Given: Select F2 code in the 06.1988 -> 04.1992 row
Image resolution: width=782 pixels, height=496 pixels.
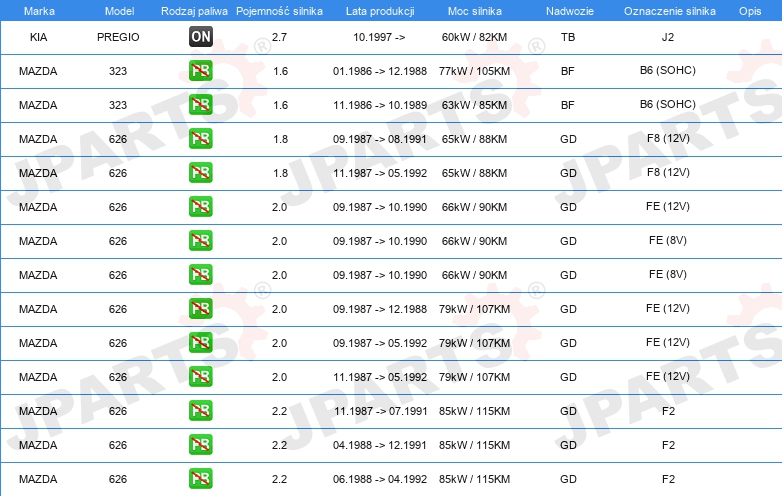Looking at the screenshot, I should point(668,479).
